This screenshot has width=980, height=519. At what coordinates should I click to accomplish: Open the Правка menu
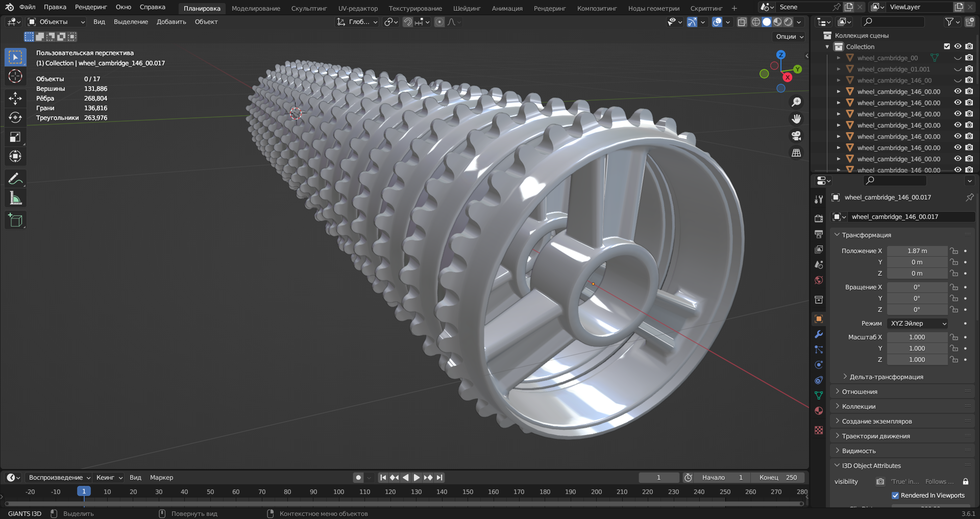click(55, 7)
